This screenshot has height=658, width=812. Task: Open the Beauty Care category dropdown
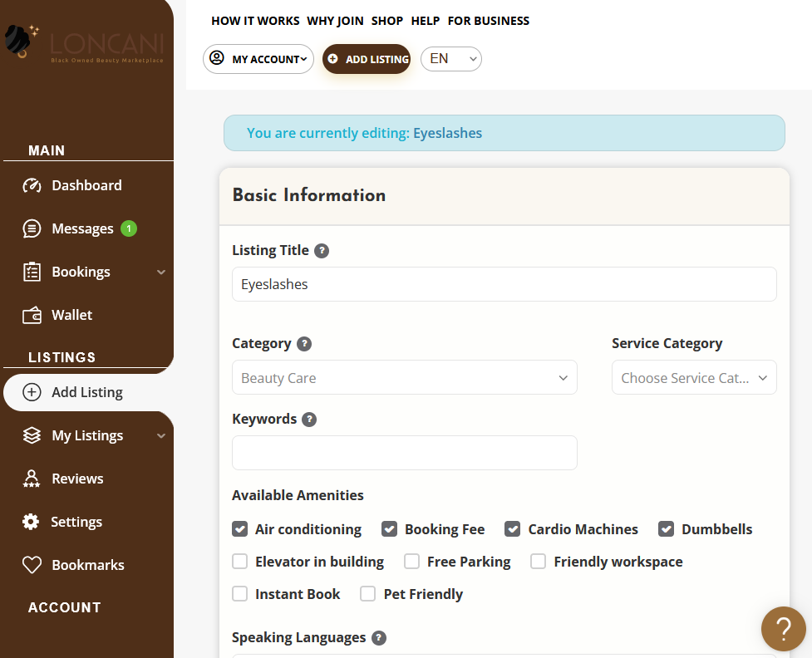pos(405,377)
